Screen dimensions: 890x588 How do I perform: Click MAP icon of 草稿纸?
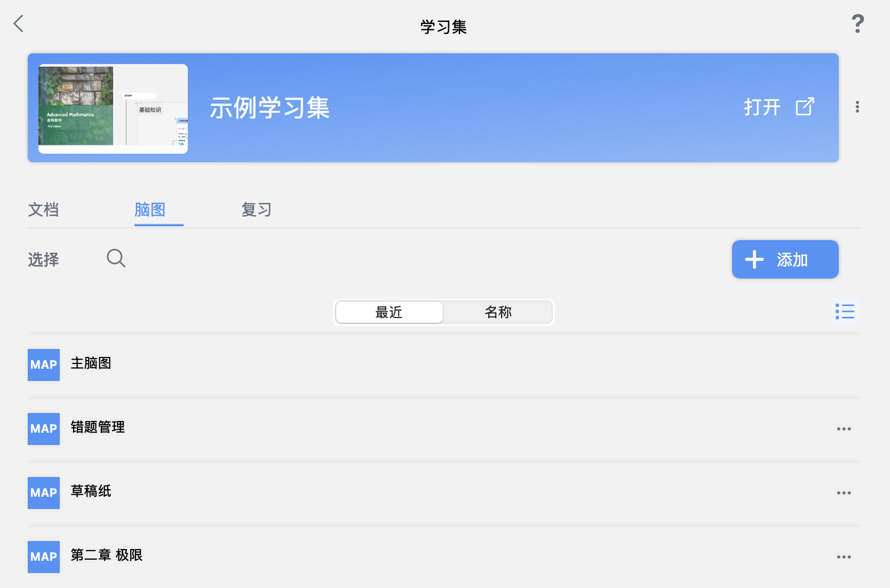click(x=44, y=493)
